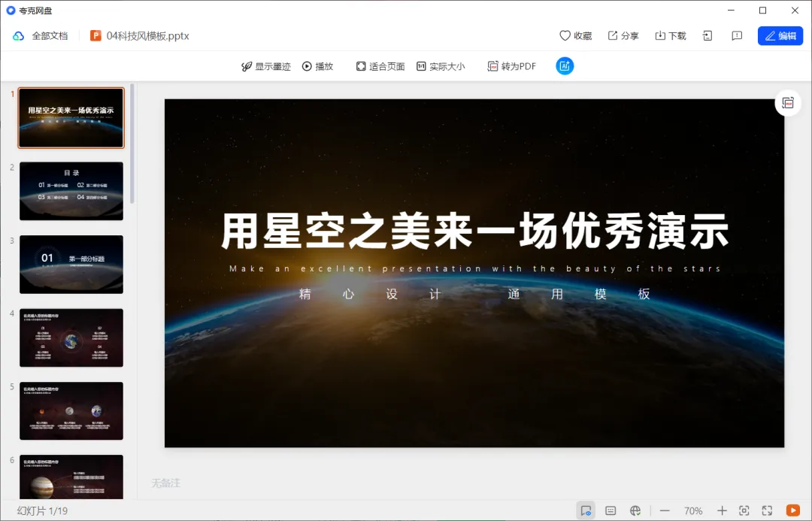The image size is (812, 521).
Task: Convert file using 转为PDF
Action: [512, 66]
